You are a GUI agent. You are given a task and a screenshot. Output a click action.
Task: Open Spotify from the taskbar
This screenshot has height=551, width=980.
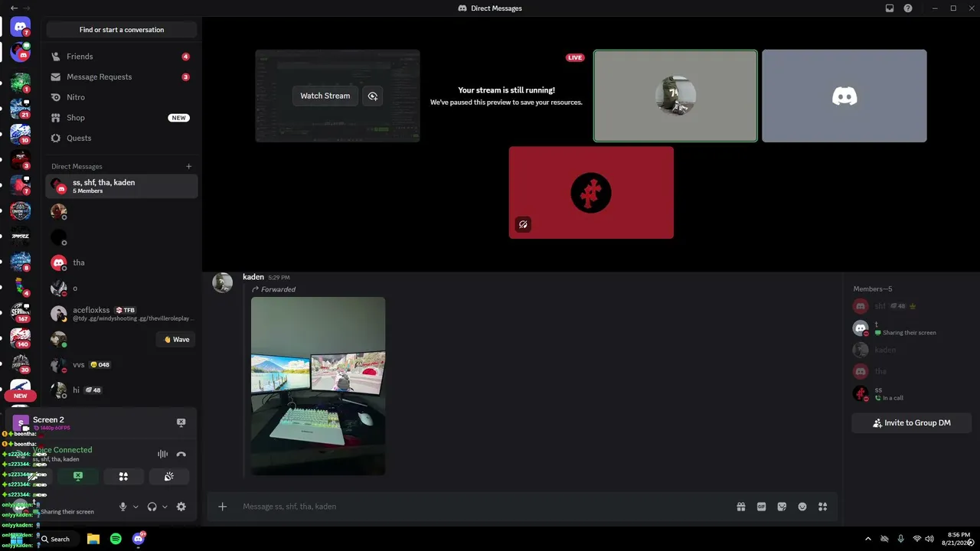click(116, 539)
